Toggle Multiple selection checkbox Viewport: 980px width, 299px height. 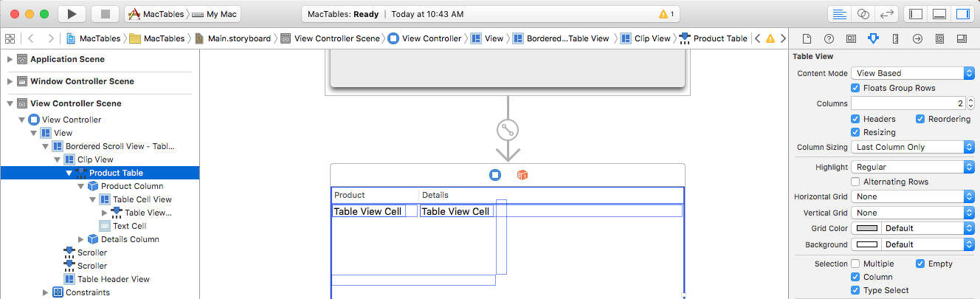(x=856, y=264)
